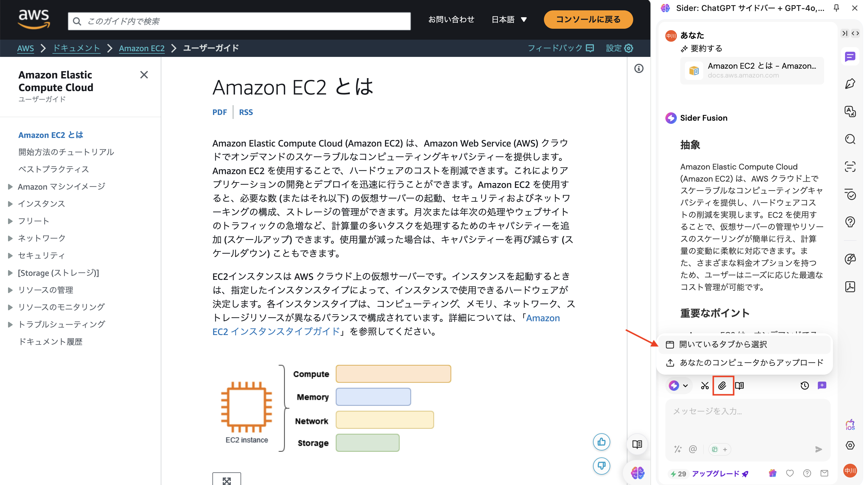Open the Sider ask lightbulb tool

[x=850, y=222]
